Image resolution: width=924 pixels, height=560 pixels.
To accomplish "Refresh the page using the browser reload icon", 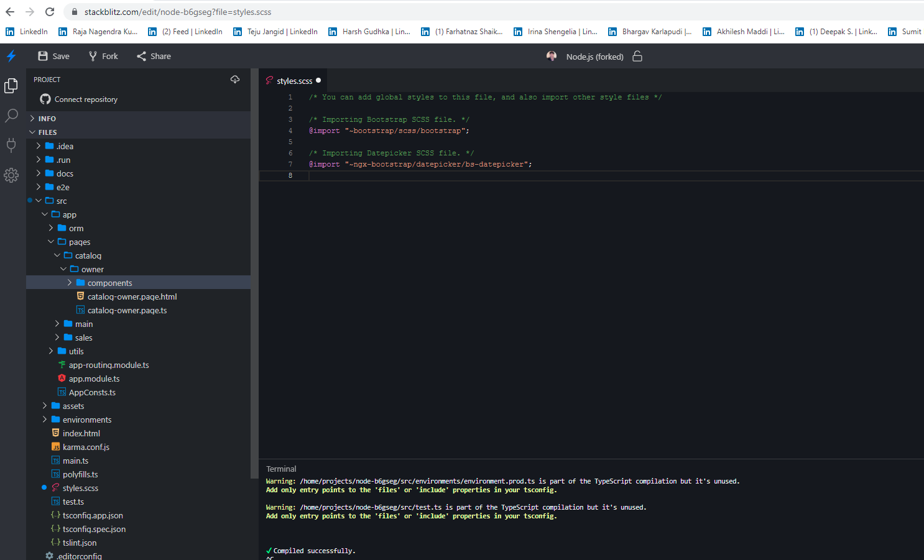I will [x=49, y=11].
